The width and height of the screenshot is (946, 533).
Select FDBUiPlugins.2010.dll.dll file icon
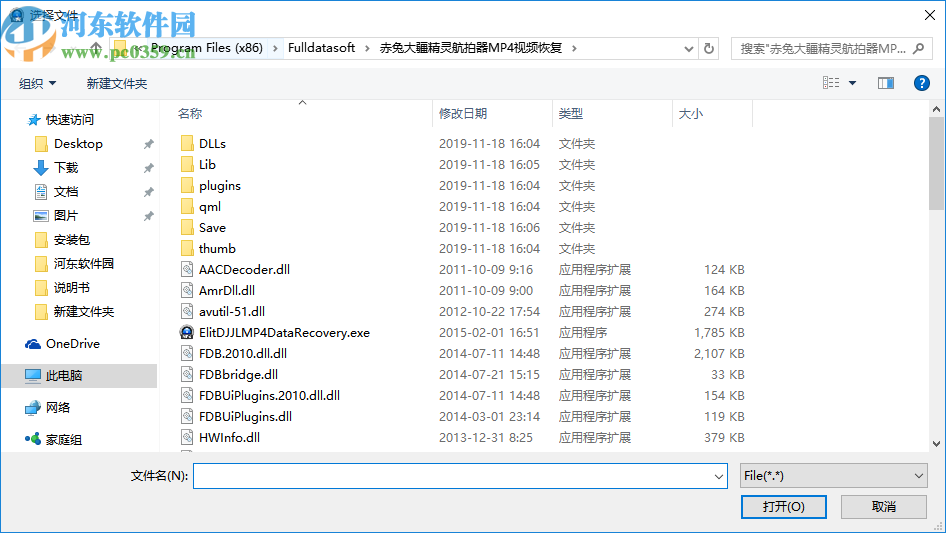187,396
